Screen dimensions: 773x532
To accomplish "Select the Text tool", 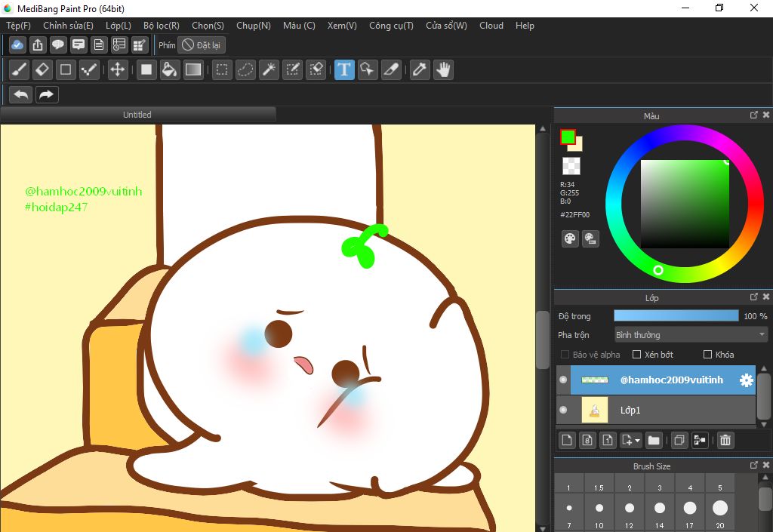I will 344,69.
